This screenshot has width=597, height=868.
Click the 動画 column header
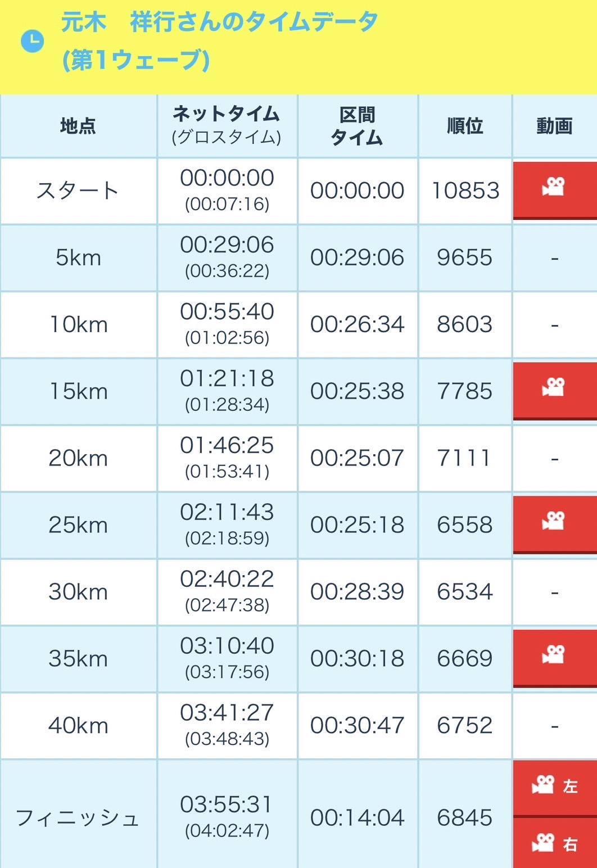(x=554, y=126)
